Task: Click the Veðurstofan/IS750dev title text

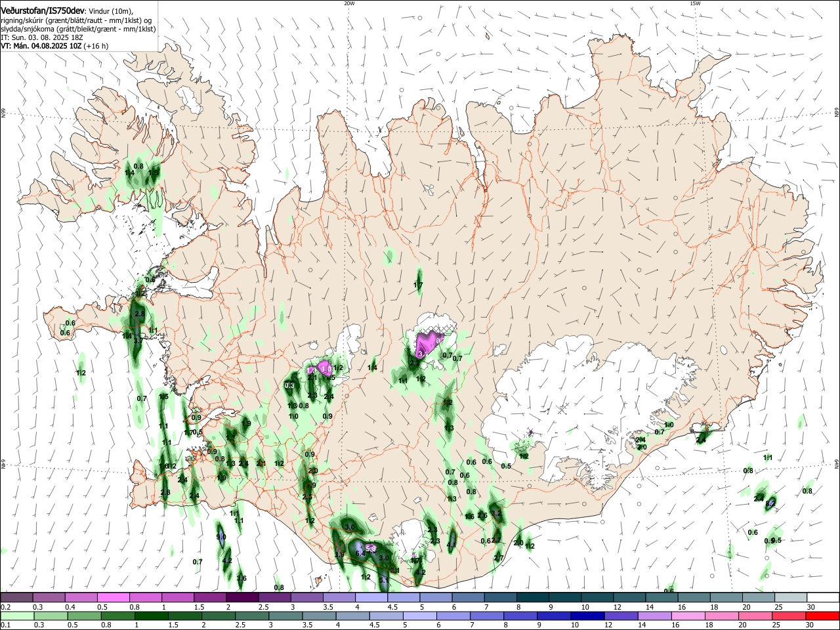Action: pos(43,10)
